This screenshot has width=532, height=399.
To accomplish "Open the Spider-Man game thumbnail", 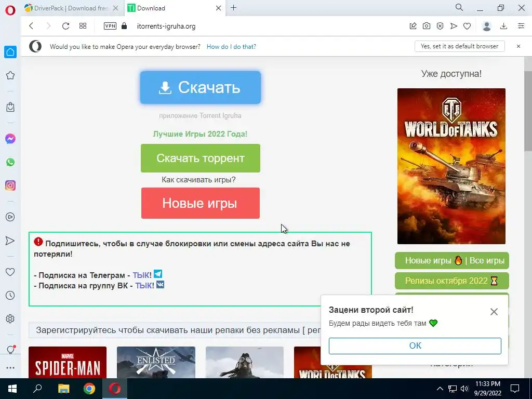I will (68, 362).
